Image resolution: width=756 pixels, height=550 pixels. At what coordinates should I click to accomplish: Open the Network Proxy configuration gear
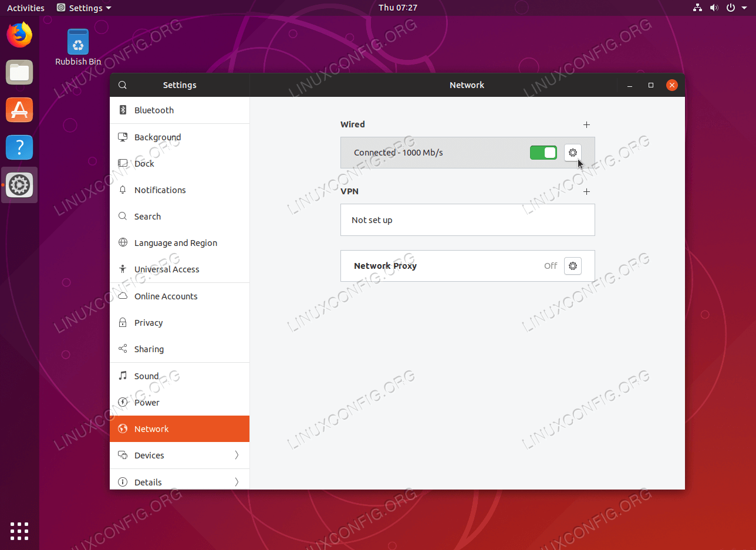pos(572,265)
